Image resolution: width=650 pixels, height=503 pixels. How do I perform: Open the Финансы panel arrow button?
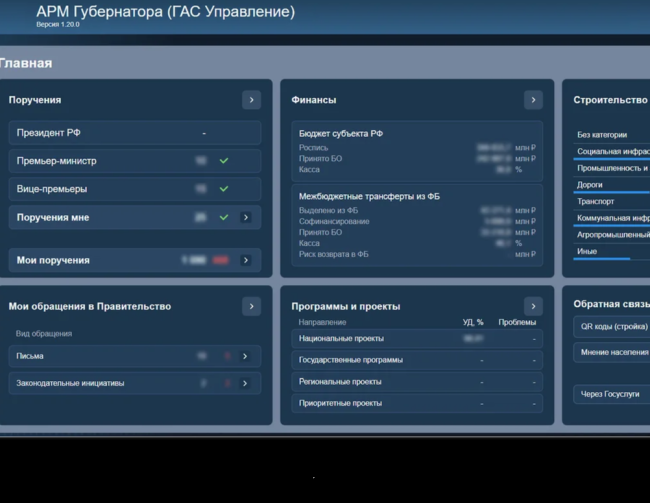pos(533,100)
